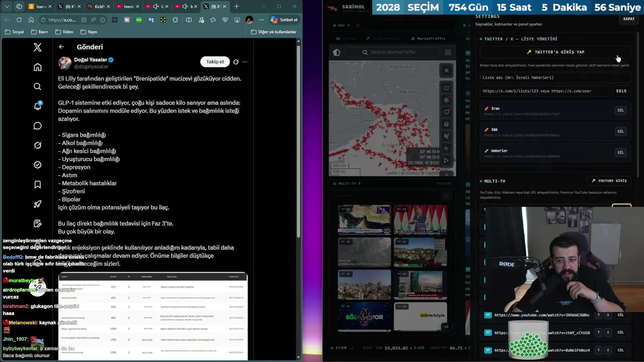644x362 pixels.
Task: Delete 3XHebGJG0bc YouTube URL with SİL
Action: (x=620, y=315)
